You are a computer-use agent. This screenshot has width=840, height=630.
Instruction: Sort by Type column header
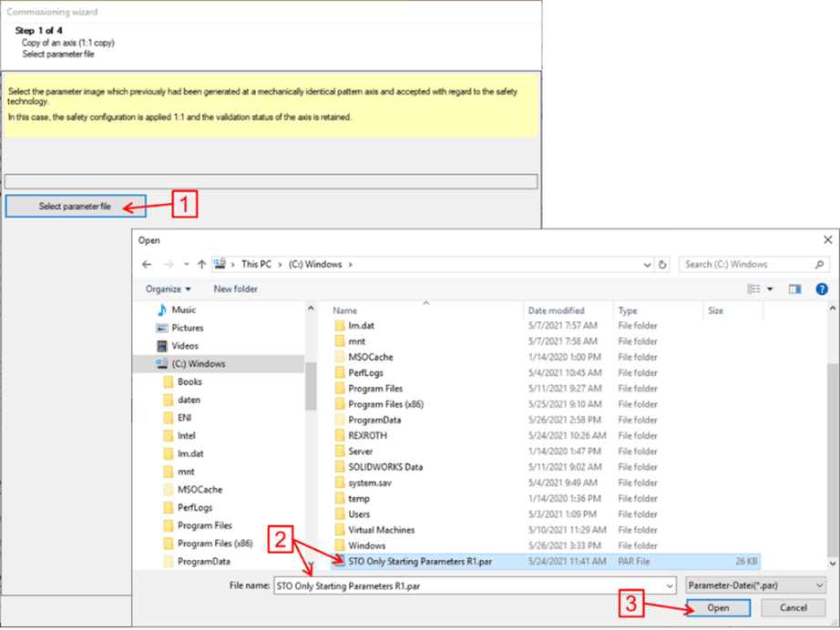coord(628,310)
